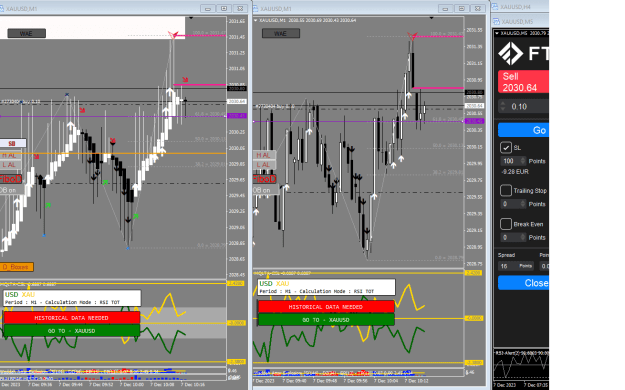Click FiboD button in left chart

click(x=11, y=179)
